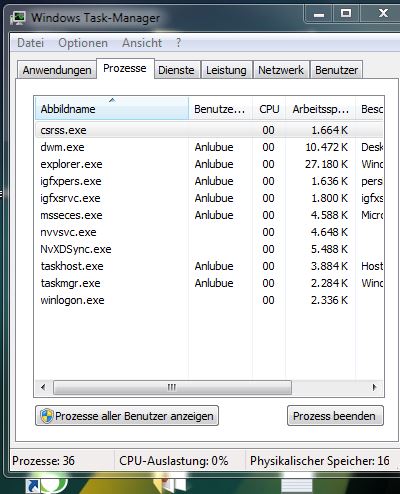
Task: Click the right scroll arrow of the horizontal scrollbar
Action: [374, 387]
